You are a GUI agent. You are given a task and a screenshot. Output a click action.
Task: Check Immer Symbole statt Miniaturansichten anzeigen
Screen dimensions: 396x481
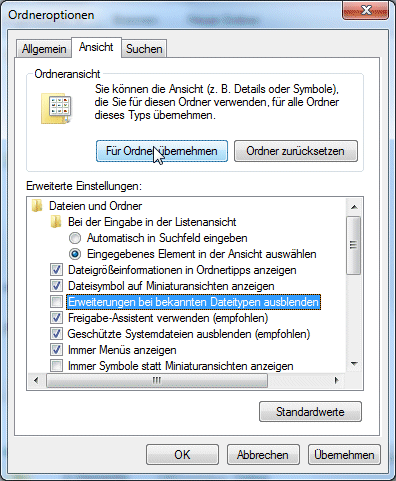point(56,366)
